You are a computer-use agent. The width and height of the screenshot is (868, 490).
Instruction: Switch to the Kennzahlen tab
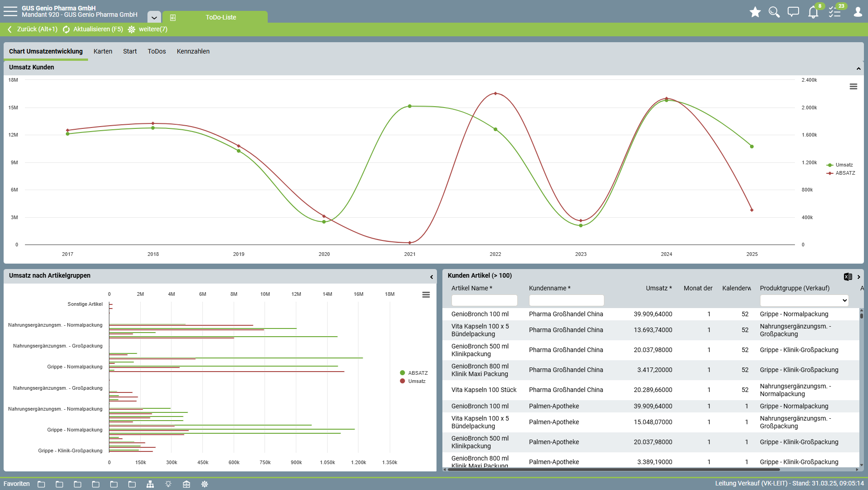(193, 51)
